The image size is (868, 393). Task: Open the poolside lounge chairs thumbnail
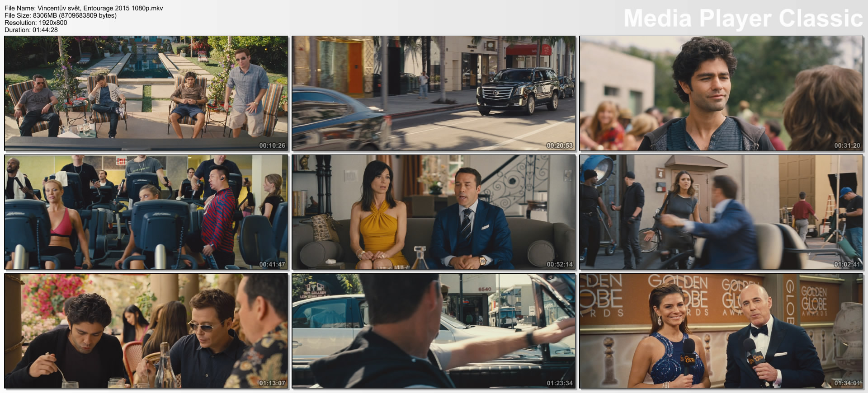point(146,93)
